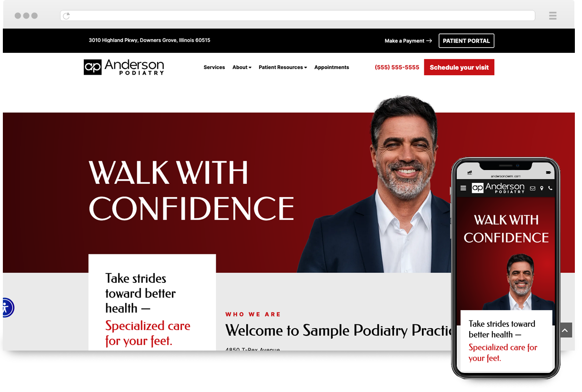Viewport: 582px width, 392px height.
Task: Click the Schedule your visit button
Action: (x=459, y=67)
